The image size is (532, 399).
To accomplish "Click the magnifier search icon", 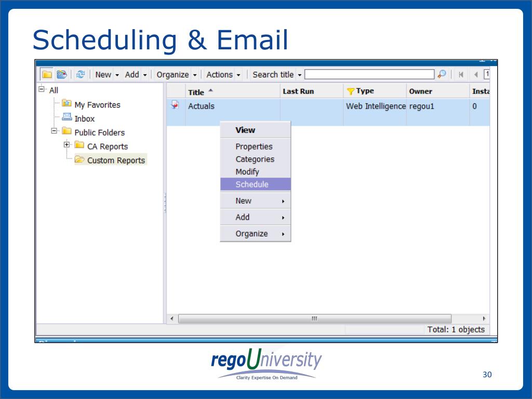I will click(x=442, y=74).
